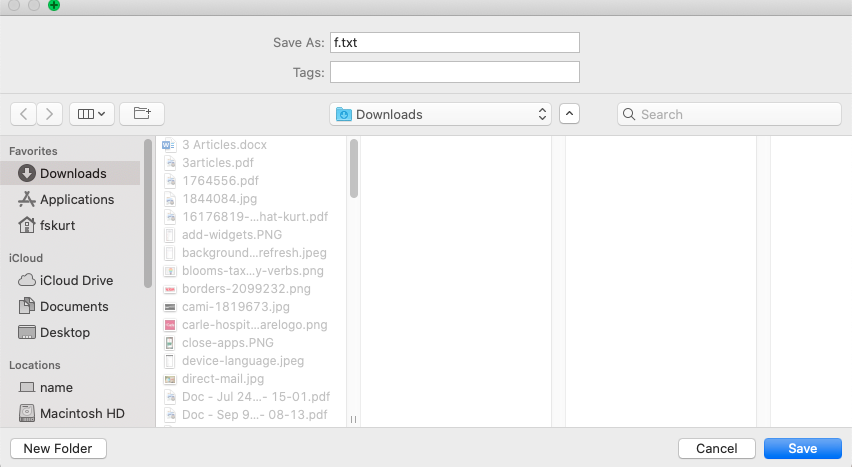Viewport: 852px width, 467px height.
Task: Click the iCloud Drive cloud icon
Action: coord(27,281)
